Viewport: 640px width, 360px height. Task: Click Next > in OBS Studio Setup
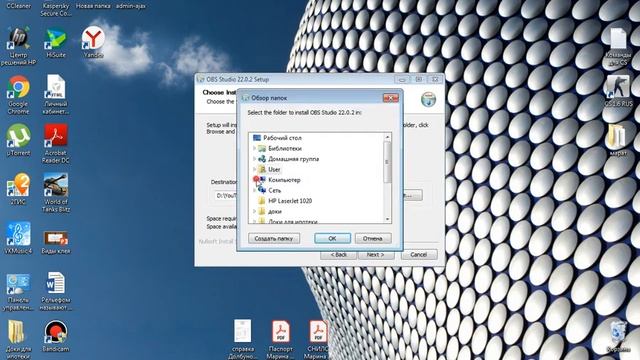(x=376, y=255)
